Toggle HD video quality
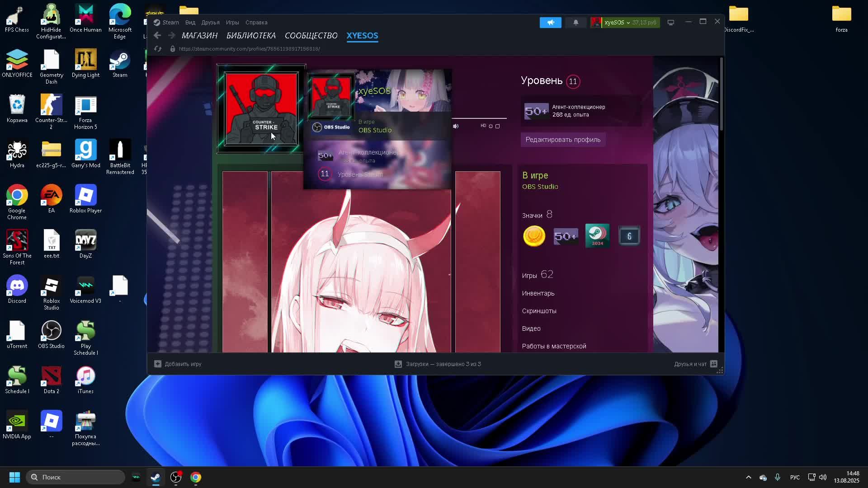The height and width of the screenshot is (488, 868). [483, 126]
